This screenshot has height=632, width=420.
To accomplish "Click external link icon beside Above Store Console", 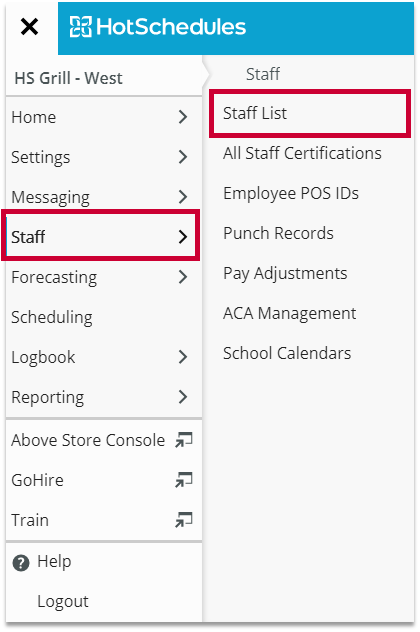I will tap(184, 440).
